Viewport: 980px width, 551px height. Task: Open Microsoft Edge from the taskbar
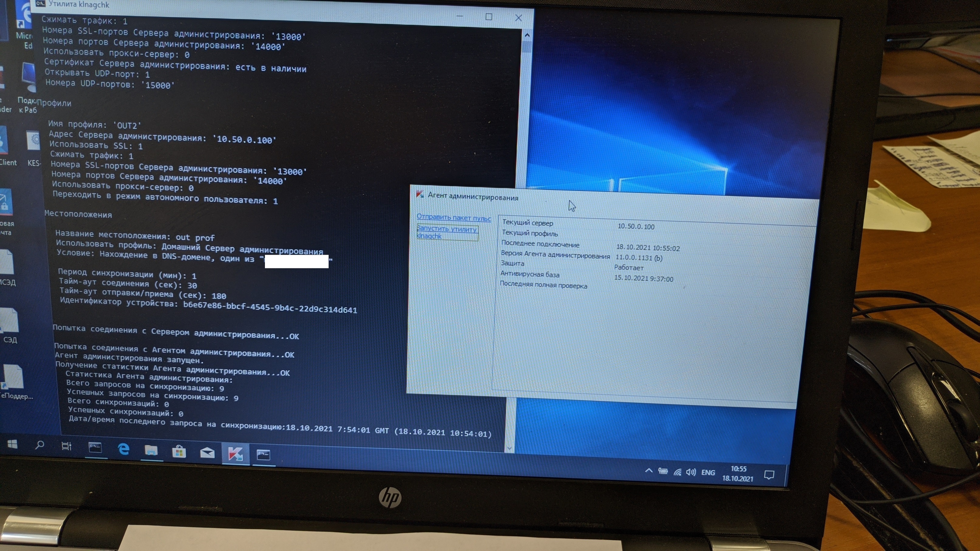pos(124,450)
